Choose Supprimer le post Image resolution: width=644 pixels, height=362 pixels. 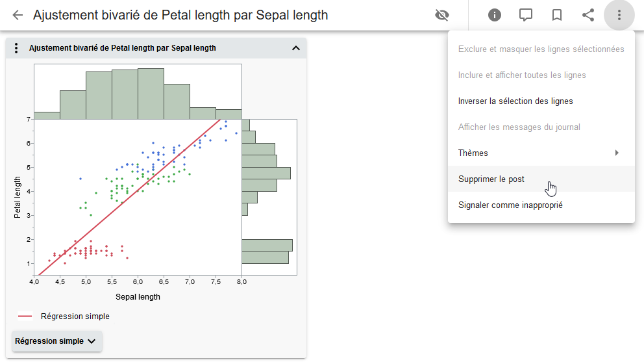[491, 179]
